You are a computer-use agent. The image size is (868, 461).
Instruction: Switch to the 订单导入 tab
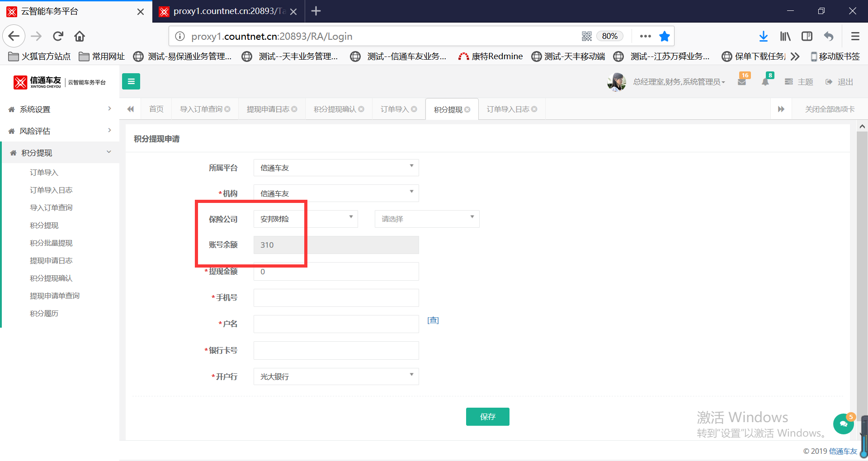395,109
